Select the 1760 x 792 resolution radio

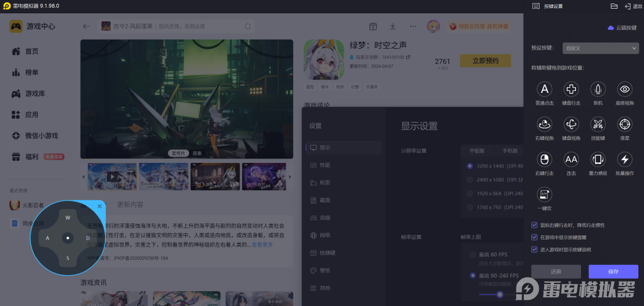pyautogui.click(x=470, y=207)
